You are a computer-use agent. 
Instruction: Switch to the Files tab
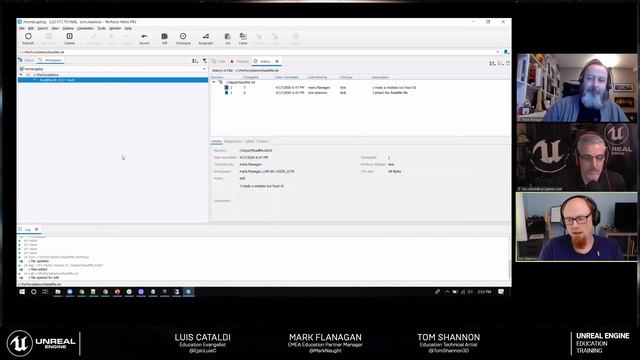220,61
